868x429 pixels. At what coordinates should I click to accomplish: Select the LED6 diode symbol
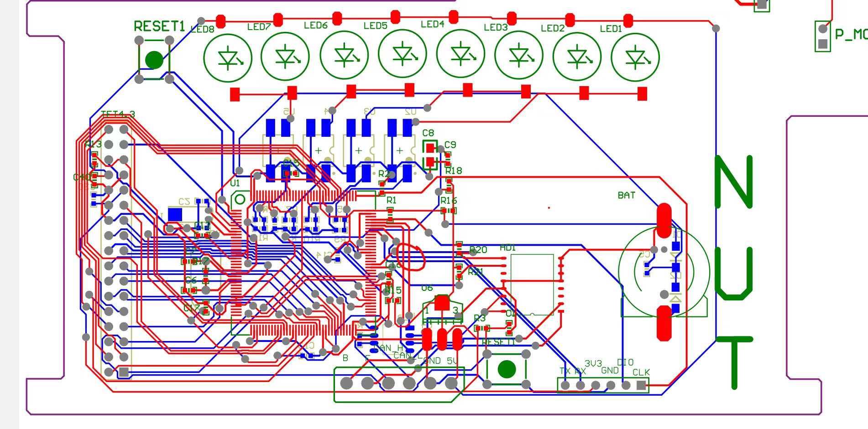tap(344, 55)
